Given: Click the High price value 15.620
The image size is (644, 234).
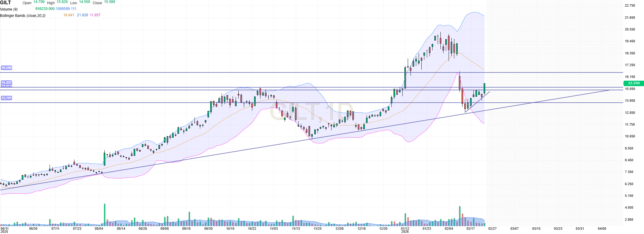Looking at the screenshot, I should point(62,2).
